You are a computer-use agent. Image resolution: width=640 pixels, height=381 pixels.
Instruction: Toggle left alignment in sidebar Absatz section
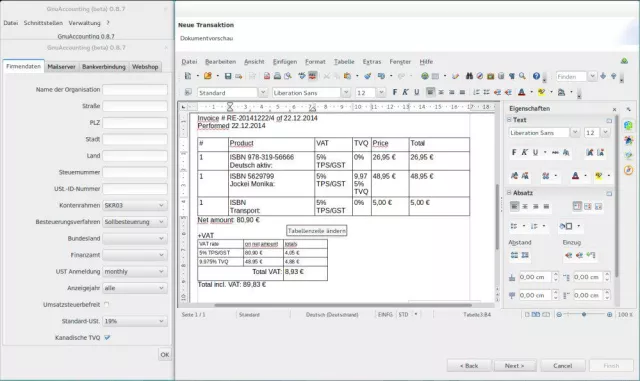tap(514, 206)
